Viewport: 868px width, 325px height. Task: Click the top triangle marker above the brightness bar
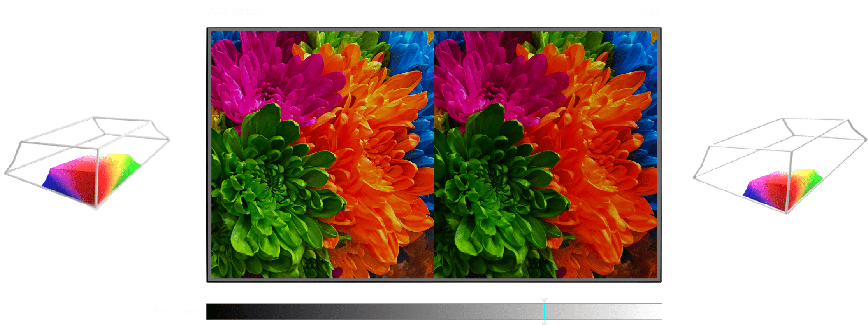point(545,301)
